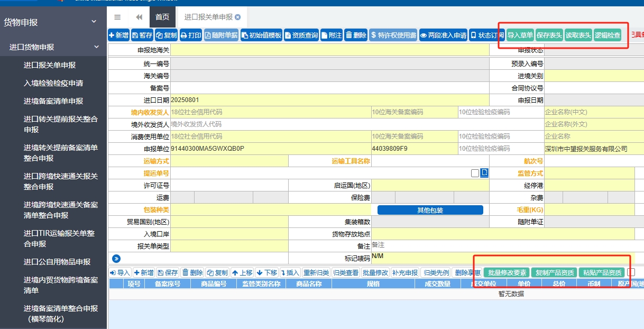Click the double left arrow tab scroller
The width and height of the screenshot is (644, 329).
(139, 17)
